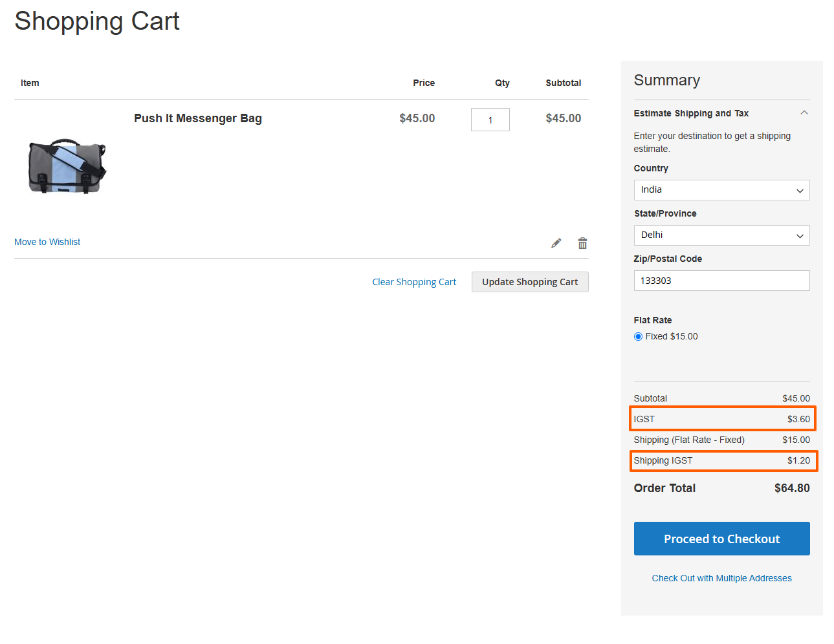Proceed to Checkout
The height and width of the screenshot is (644, 834).
tap(721, 539)
